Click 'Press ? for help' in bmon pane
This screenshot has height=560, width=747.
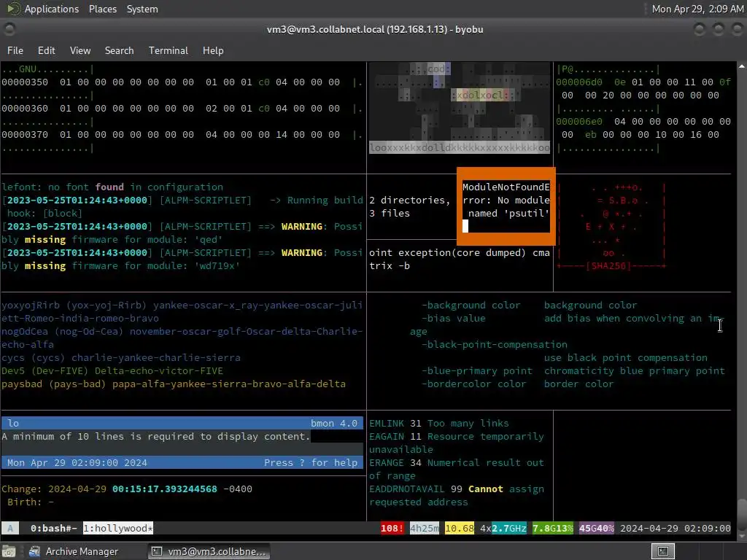tap(311, 463)
